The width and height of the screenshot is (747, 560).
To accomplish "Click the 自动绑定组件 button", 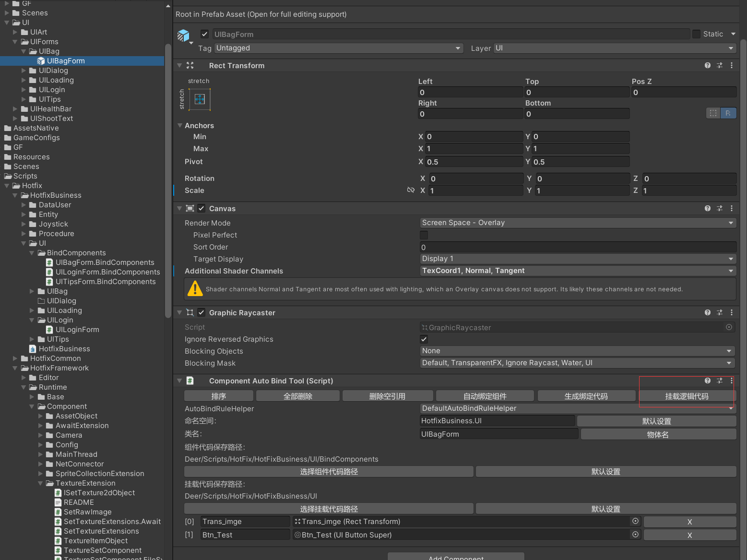I will [485, 396].
